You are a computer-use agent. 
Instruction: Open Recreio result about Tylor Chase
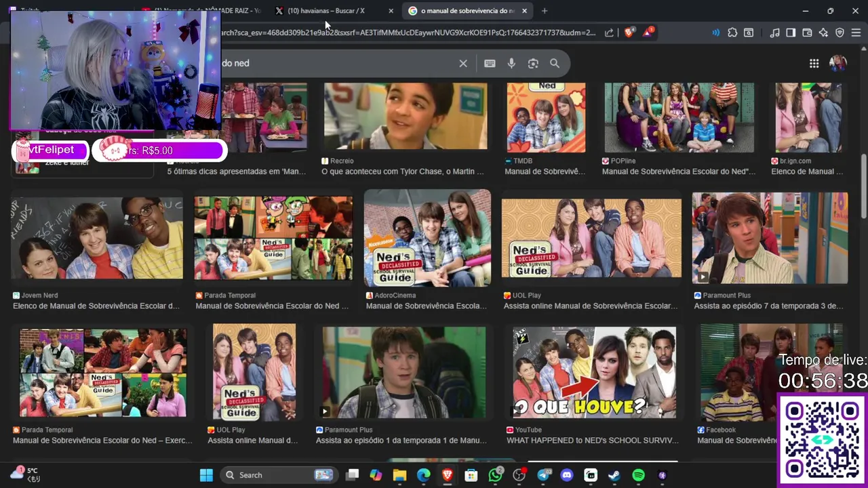(403, 171)
